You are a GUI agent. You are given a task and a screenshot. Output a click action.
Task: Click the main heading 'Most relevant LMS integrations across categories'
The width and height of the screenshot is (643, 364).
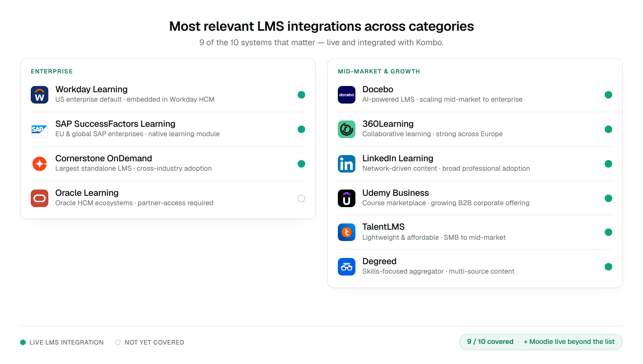point(321,26)
